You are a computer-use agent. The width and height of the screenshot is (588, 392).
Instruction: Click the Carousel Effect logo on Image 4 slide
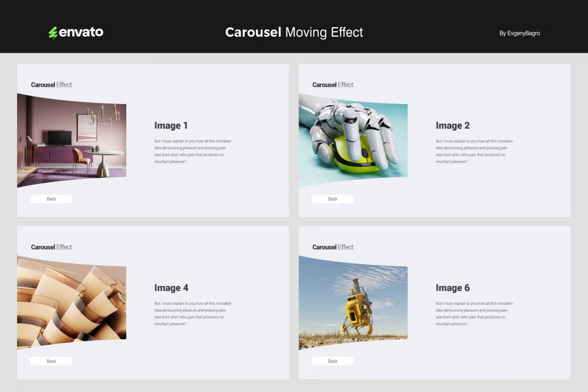point(51,247)
